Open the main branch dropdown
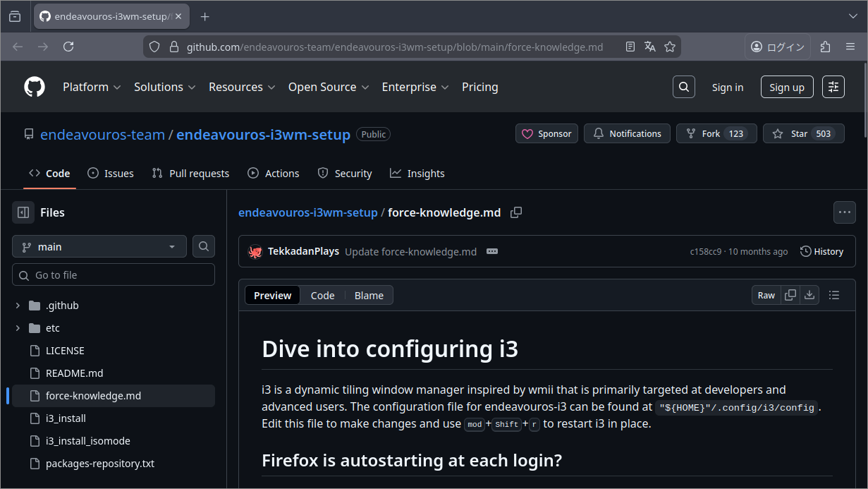Image resolution: width=868 pixels, height=489 pixels. click(x=99, y=247)
